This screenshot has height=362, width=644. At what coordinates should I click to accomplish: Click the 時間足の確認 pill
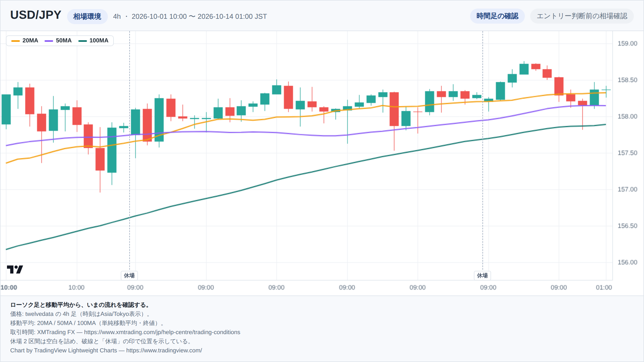(x=497, y=16)
